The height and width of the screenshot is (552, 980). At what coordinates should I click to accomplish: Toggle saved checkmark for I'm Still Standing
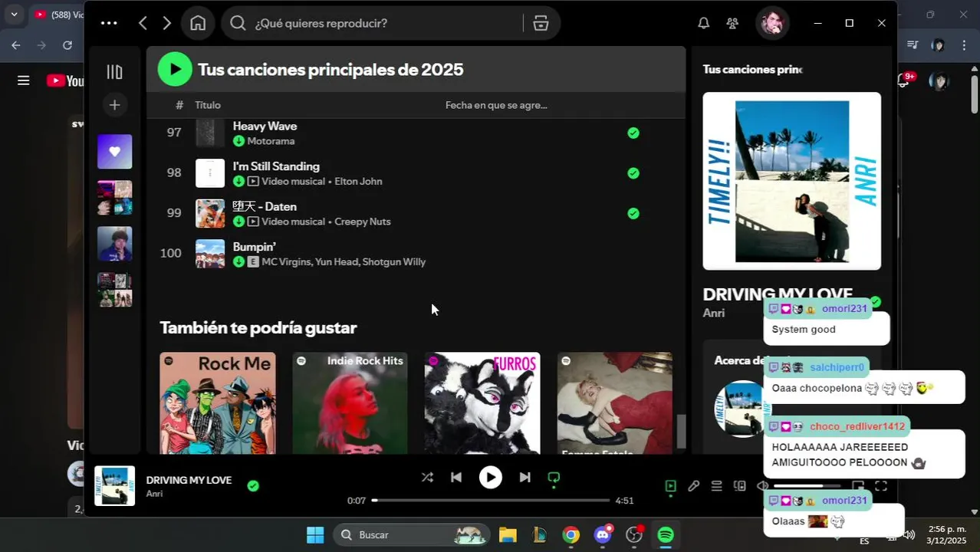(x=633, y=173)
